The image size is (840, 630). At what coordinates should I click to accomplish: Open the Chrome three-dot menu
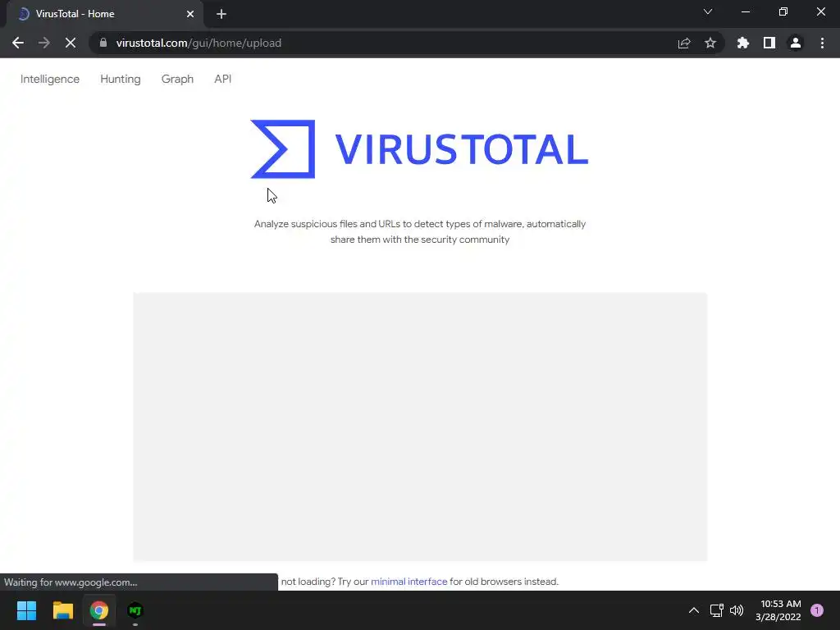click(x=822, y=43)
